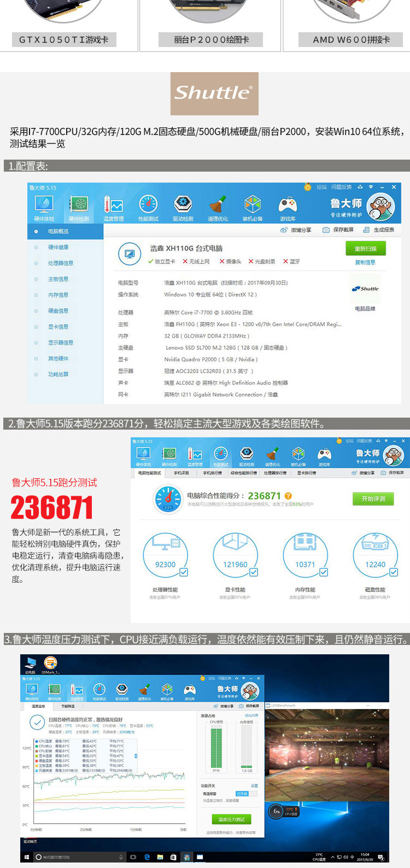Switch to 手机评测 tab
Image resolution: width=410 pixels, height=868 pixels.
click(x=181, y=473)
